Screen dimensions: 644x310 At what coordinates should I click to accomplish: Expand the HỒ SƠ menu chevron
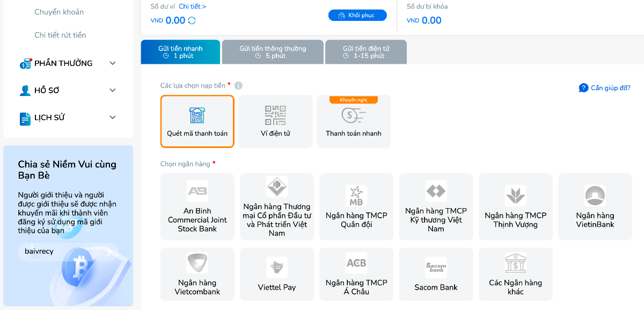[112, 91]
